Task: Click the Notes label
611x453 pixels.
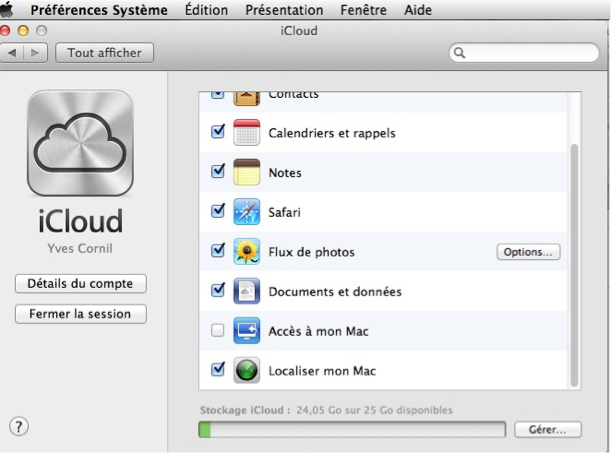Action: pyautogui.click(x=285, y=173)
